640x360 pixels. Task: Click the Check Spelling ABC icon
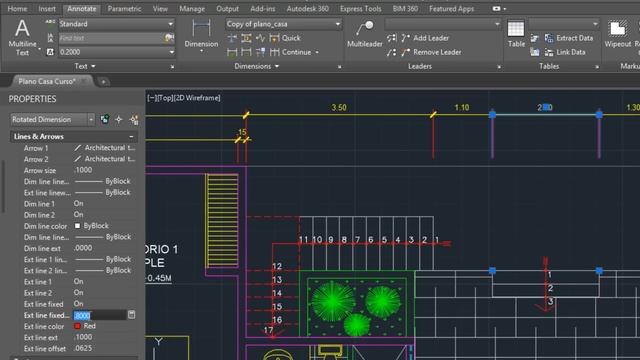(50, 23)
